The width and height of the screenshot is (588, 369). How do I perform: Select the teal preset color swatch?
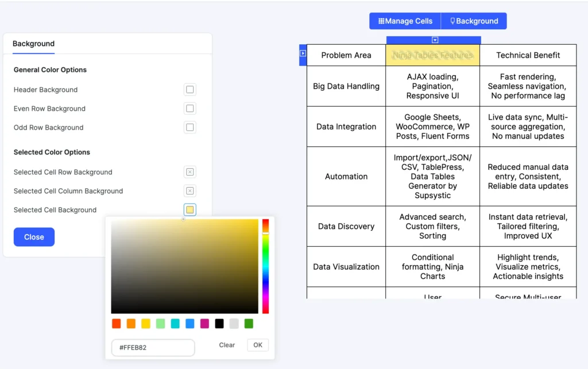[x=175, y=324]
